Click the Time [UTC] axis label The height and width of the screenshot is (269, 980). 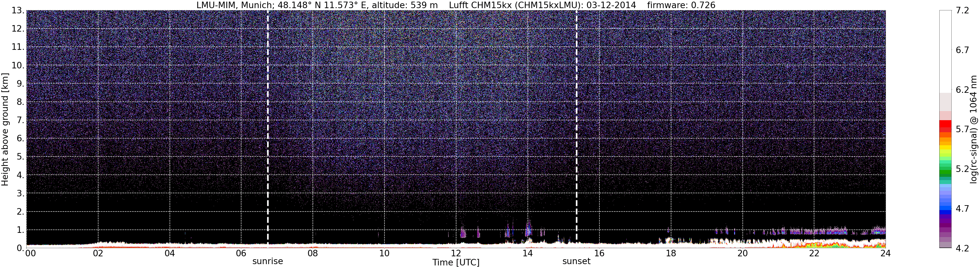coord(456,262)
